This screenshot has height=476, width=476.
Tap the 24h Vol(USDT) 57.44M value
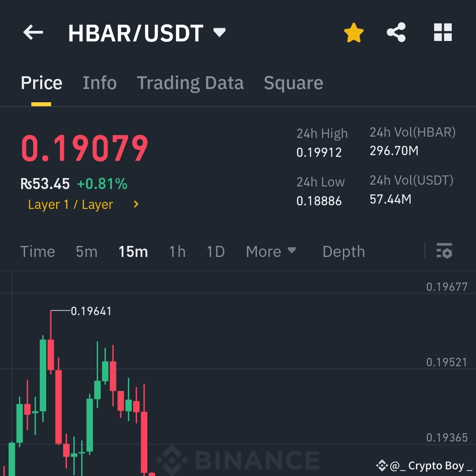390,200
